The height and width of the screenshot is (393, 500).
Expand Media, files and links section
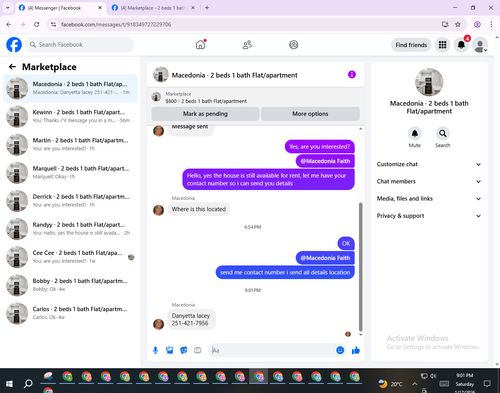tap(429, 199)
